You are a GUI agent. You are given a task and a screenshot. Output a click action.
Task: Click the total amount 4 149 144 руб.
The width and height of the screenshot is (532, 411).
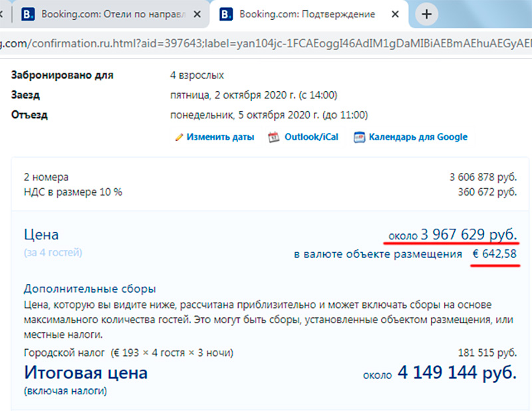pos(456,372)
